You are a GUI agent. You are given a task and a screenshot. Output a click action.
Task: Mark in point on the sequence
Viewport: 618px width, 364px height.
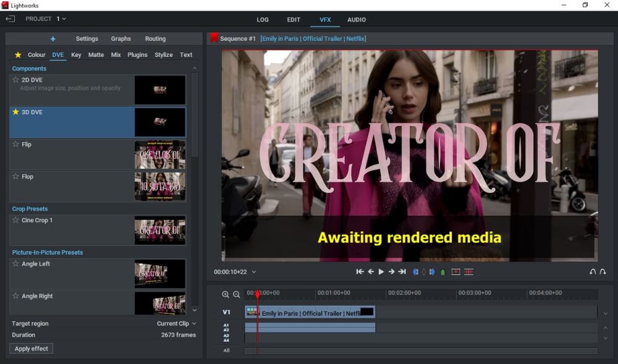click(415, 272)
